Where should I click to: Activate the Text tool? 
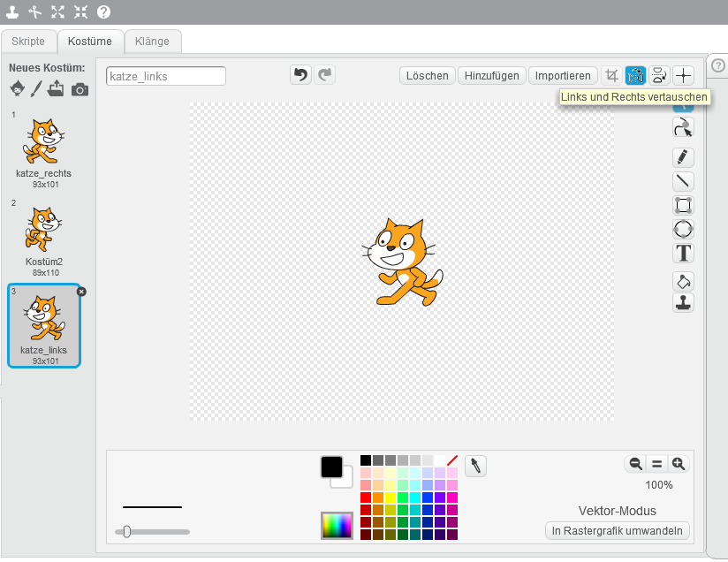tap(683, 254)
